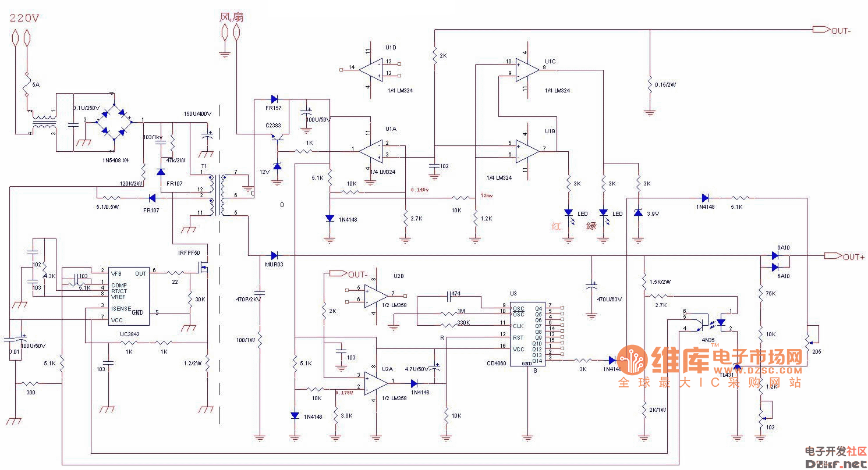Click the 0.1U/250V capacitor label

[x=86, y=108]
